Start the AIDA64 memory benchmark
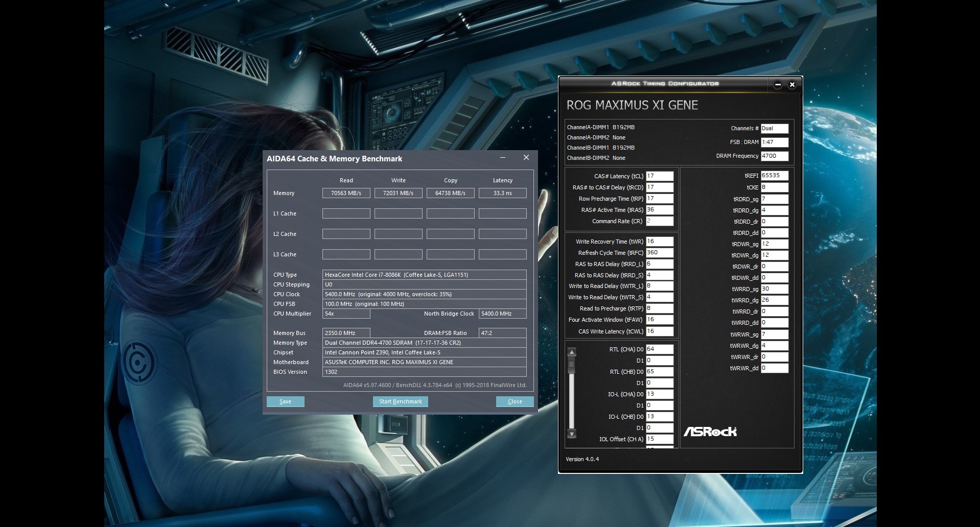The image size is (980, 527). pos(400,401)
